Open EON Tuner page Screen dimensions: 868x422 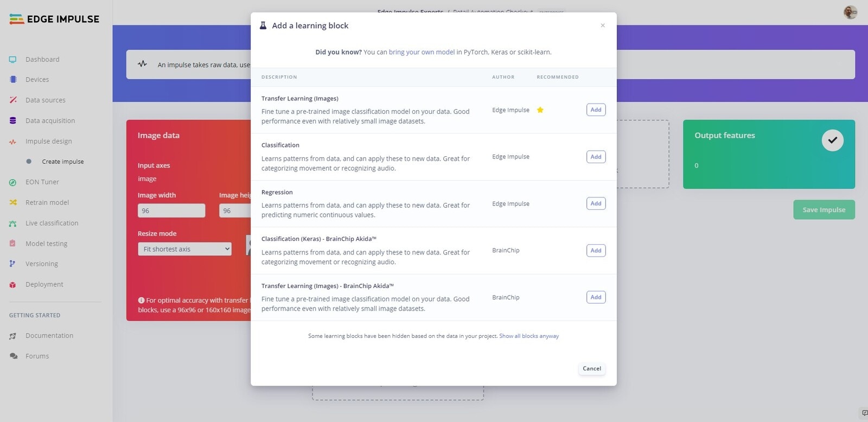click(42, 182)
